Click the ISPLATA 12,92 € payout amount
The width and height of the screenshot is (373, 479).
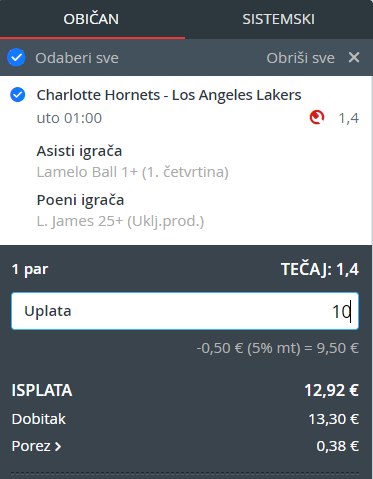tap(331, 390)
